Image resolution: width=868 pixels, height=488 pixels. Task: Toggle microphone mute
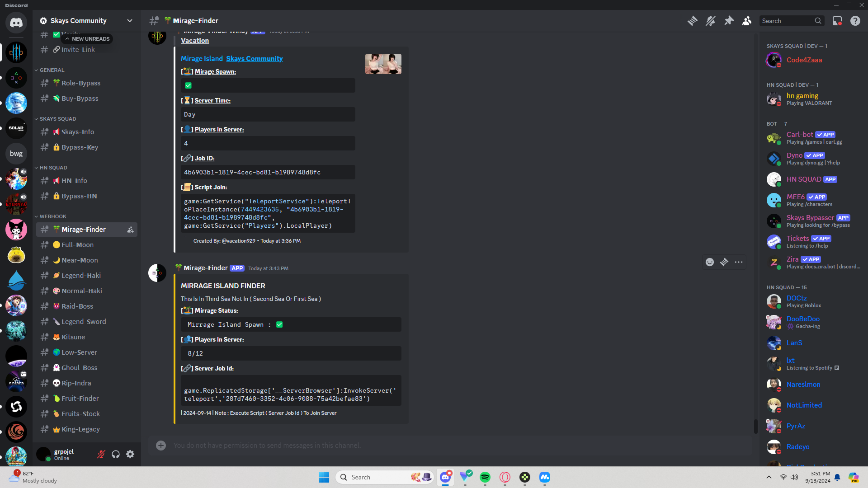click(x=101, y=454)
